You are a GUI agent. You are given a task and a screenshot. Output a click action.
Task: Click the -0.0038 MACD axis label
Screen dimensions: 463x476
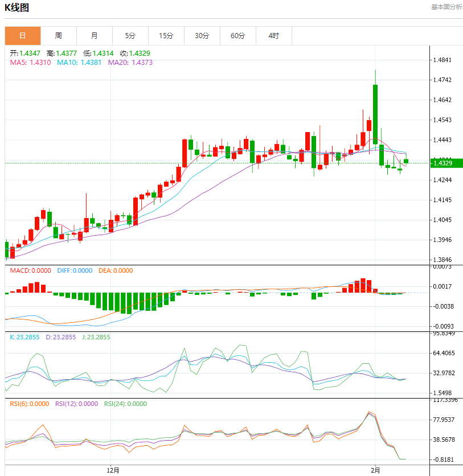point(443,306)
